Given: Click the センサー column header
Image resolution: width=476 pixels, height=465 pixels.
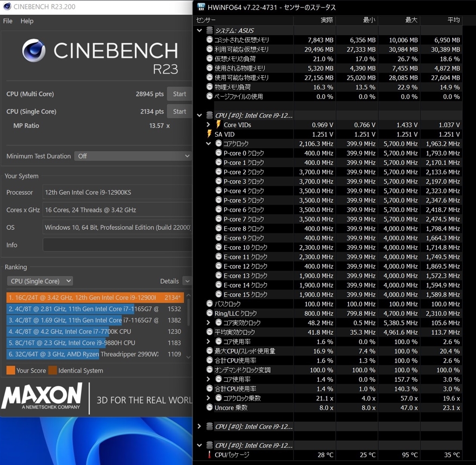Looking at the screenshot, I should pos(243,20).
